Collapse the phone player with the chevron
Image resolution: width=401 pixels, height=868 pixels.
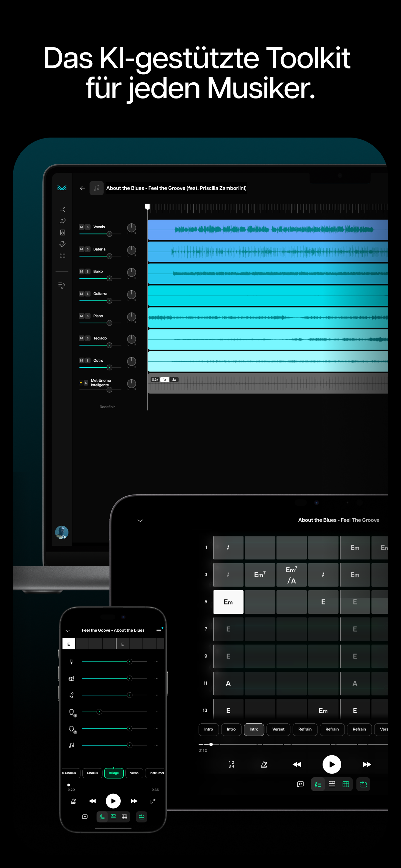[x=67, y=630]
